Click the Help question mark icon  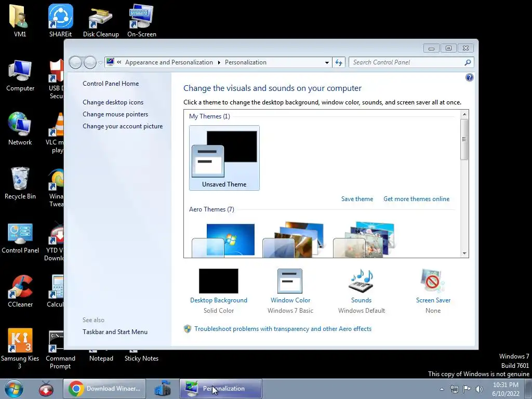469,78
